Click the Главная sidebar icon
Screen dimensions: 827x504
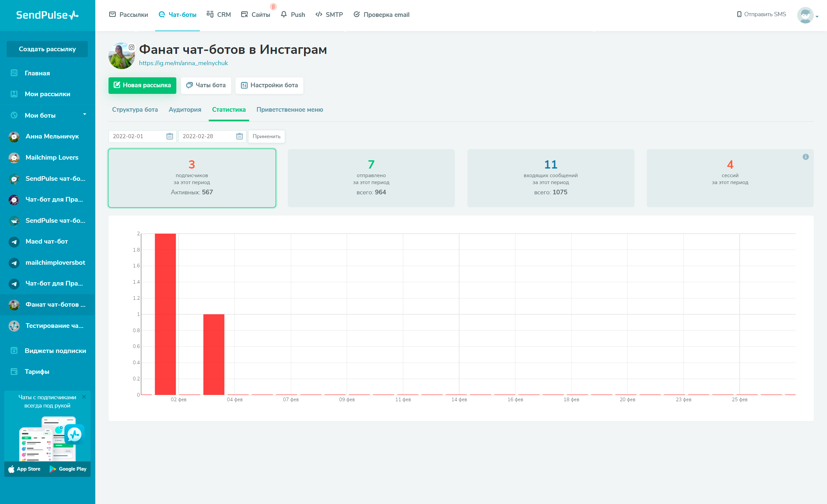pos(14,73)
